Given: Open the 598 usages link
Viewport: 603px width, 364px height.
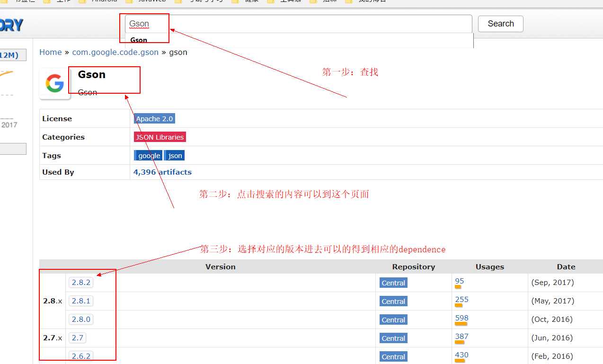Looking at the screenshot, I should [x=461, y=318].
